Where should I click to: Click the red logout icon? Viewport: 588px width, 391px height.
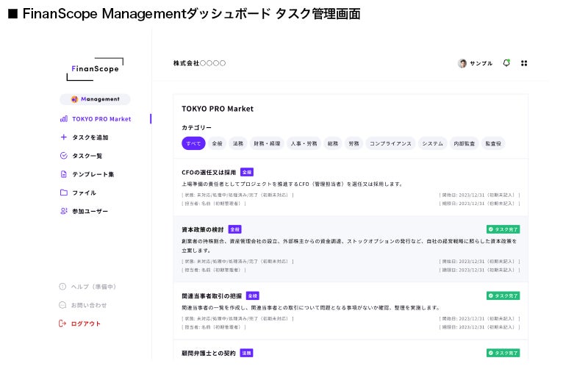[62, 323]
